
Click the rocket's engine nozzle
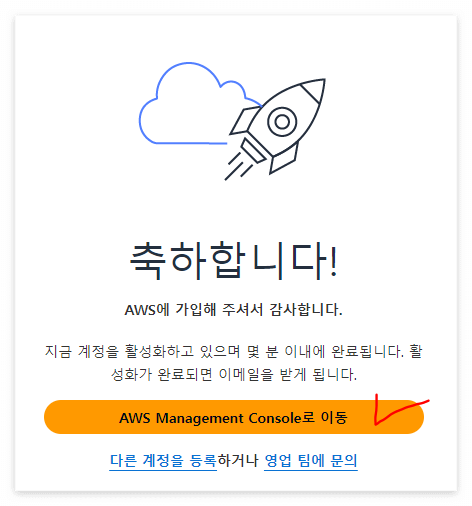pyautogui.click(x=253, y=151)
